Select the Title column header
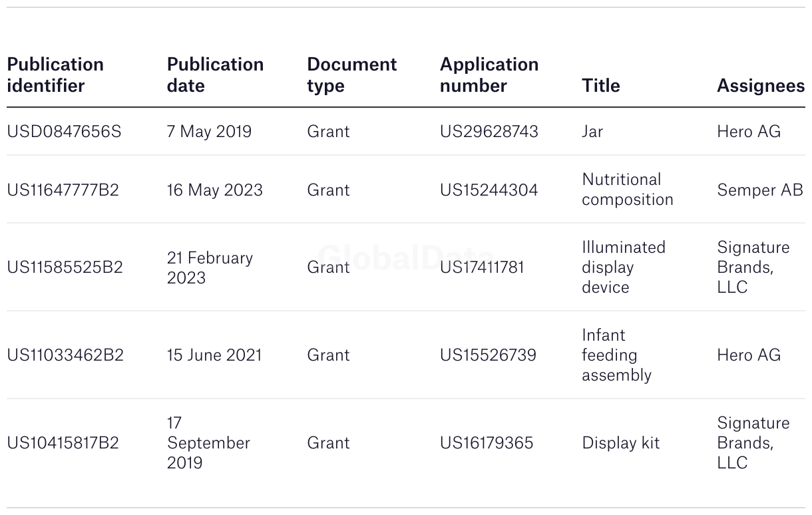The image size is (812, 515). (601, 86)
